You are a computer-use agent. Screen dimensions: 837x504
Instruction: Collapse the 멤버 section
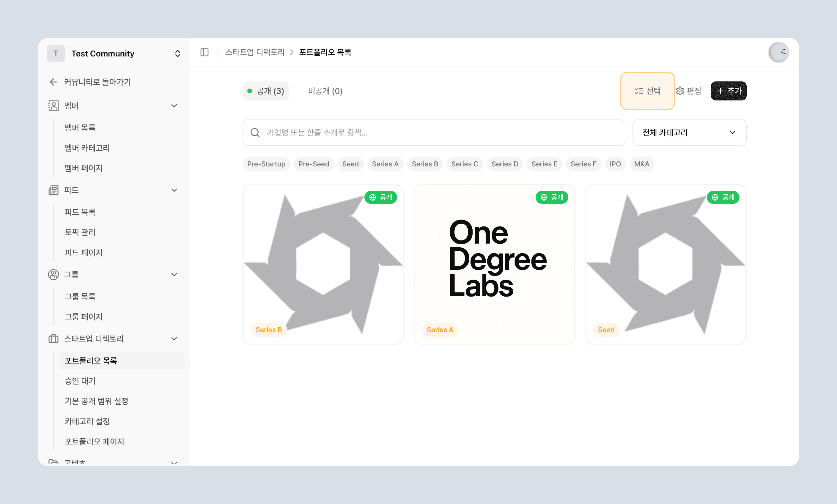174,105
